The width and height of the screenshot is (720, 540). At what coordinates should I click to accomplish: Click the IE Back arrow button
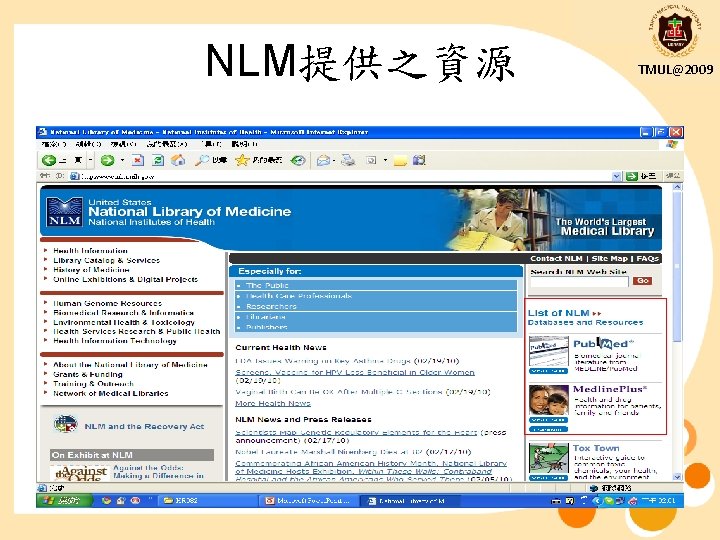[48, 160]
